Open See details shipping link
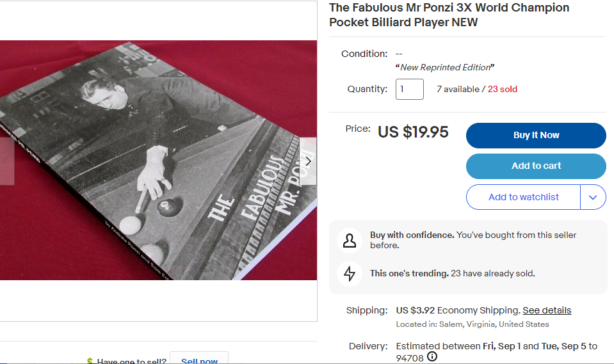614x364 pixels. [x=547, y=310]
